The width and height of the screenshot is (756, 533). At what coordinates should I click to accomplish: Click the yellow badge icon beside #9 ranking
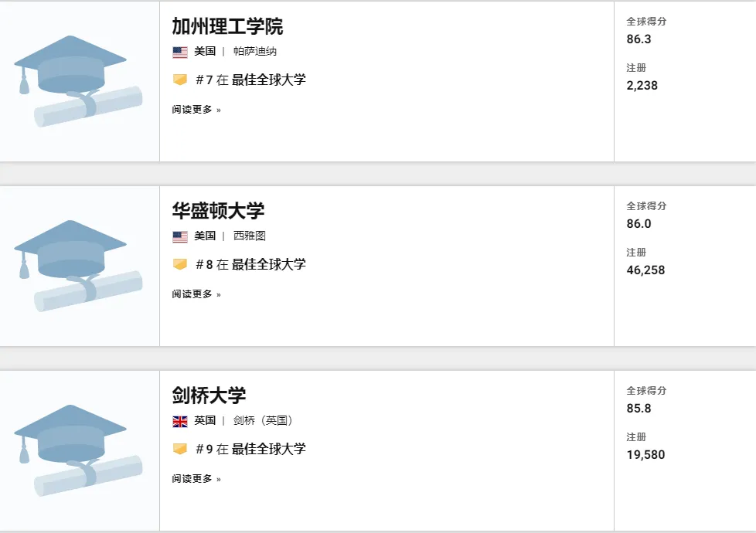tap(180, 449)
